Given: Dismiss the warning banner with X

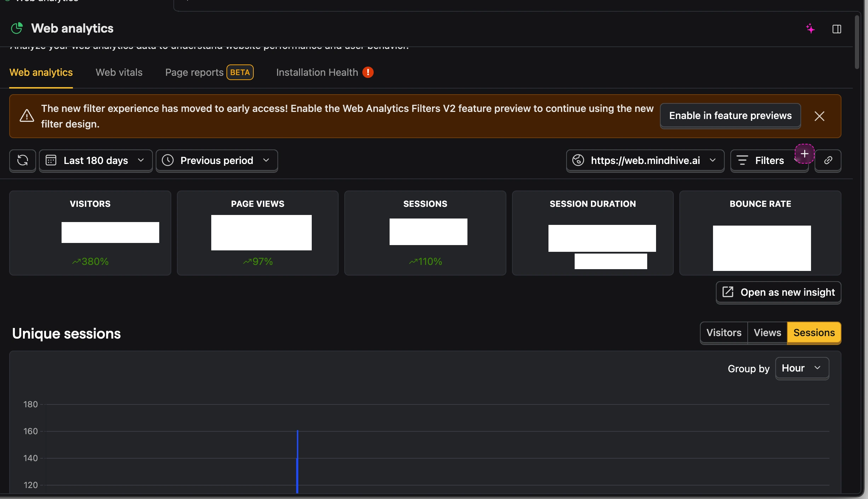Looking at the screenshot, I should 820,116.
